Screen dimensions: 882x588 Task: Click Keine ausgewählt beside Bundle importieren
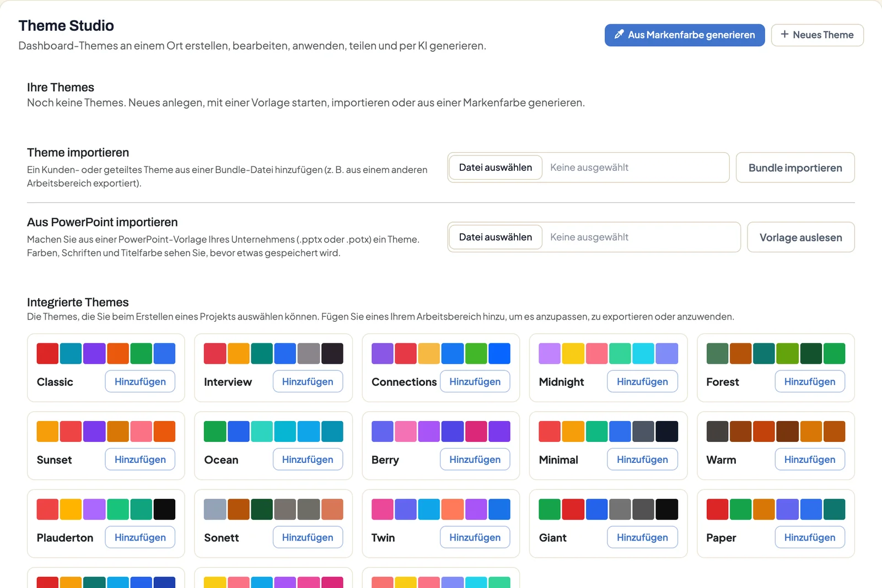point(589,168)
